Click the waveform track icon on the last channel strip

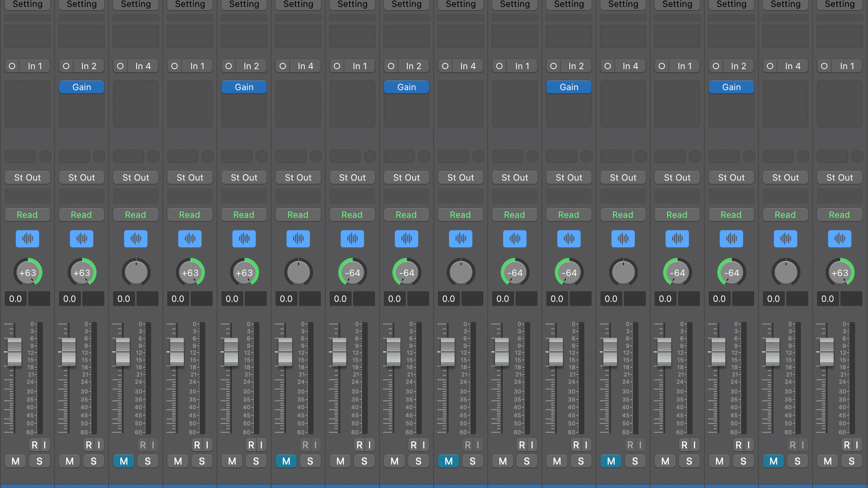[839, 239]
